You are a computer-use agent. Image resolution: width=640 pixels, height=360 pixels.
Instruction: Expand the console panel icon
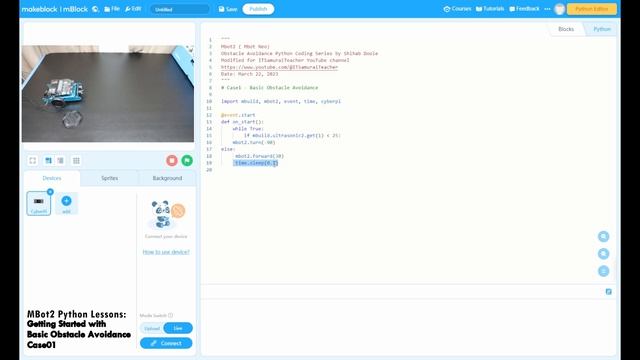(609, 291)
